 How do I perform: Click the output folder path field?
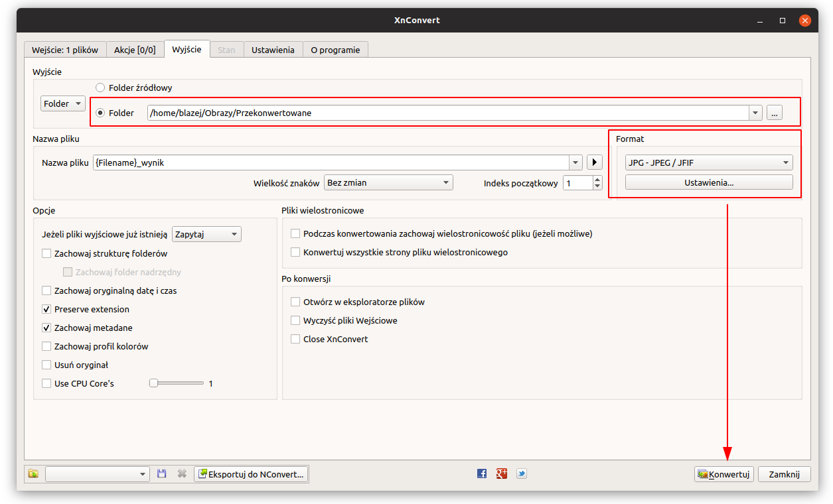(x=448, y=113)
